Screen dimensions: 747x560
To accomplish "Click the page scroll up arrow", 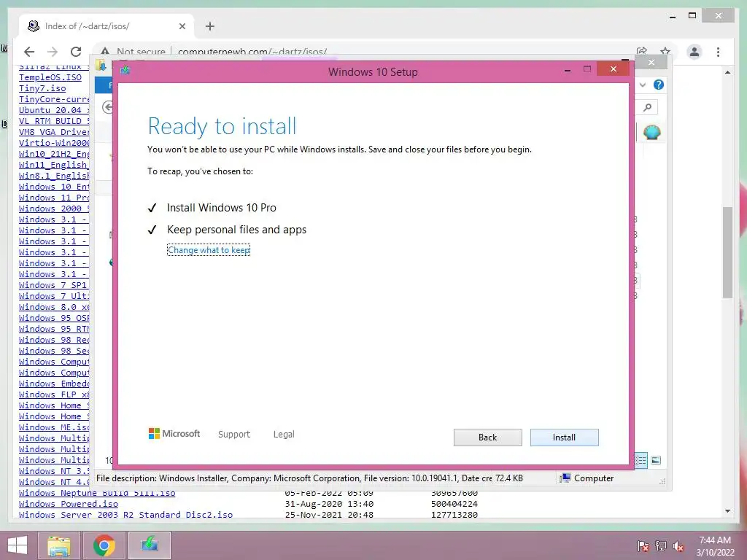I will click(727, 72).
